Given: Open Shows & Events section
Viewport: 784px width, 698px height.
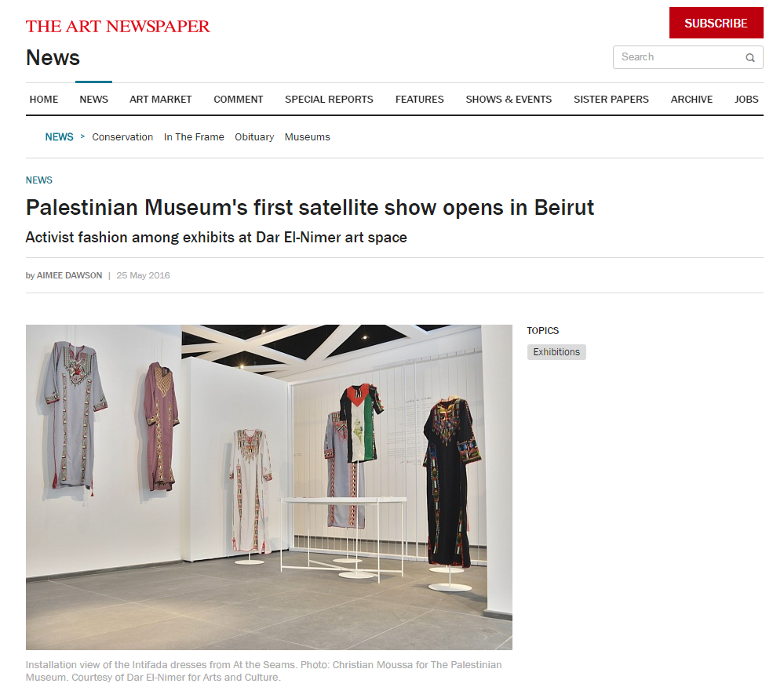Looking at the screenshot, I should [509, 100].
